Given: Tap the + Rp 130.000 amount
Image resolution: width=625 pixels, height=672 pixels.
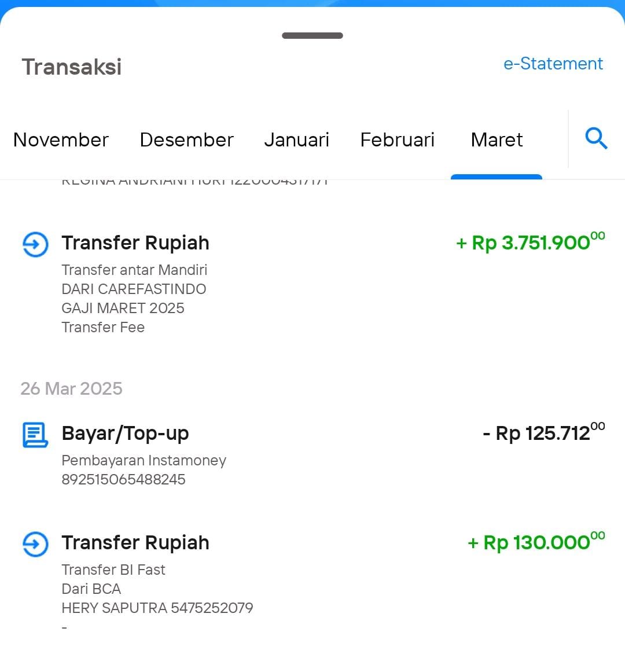Looking at the screenshot, I should [536, 541].
